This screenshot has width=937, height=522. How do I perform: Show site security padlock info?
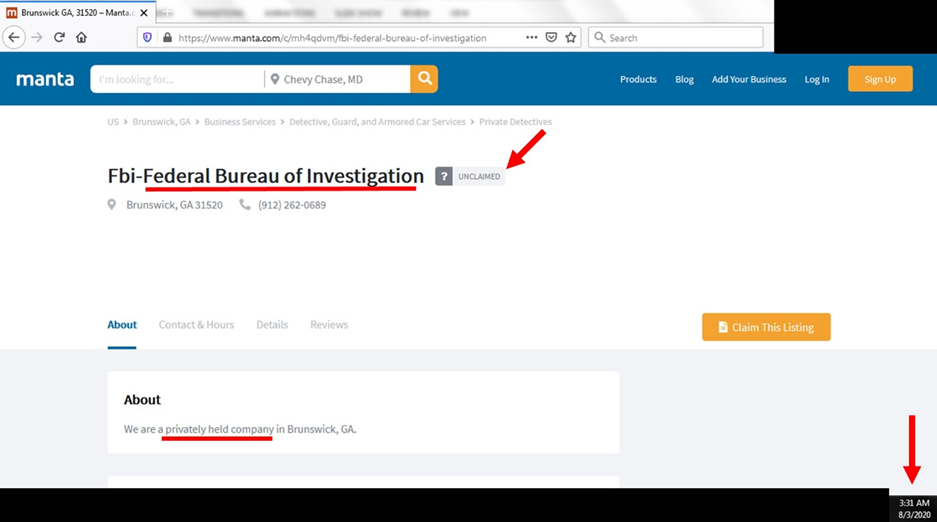point(167,38)
